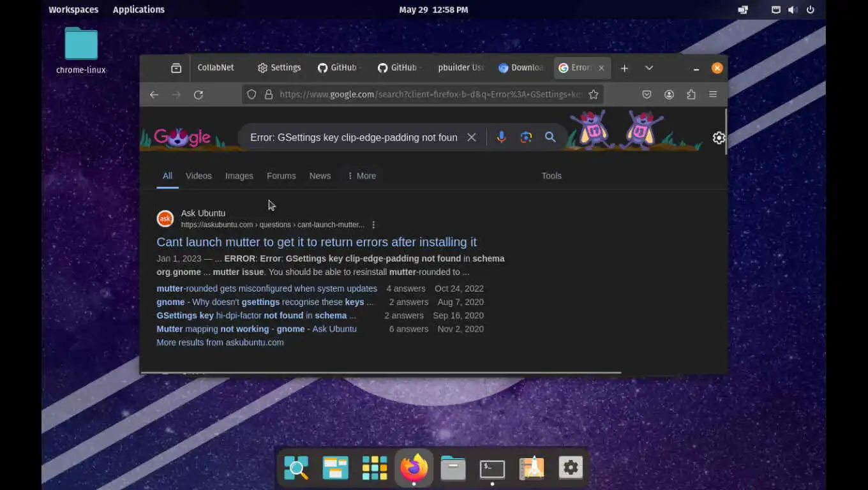Open Files manager from the dock
Viewport: 868px width, 490px height.
453,468
